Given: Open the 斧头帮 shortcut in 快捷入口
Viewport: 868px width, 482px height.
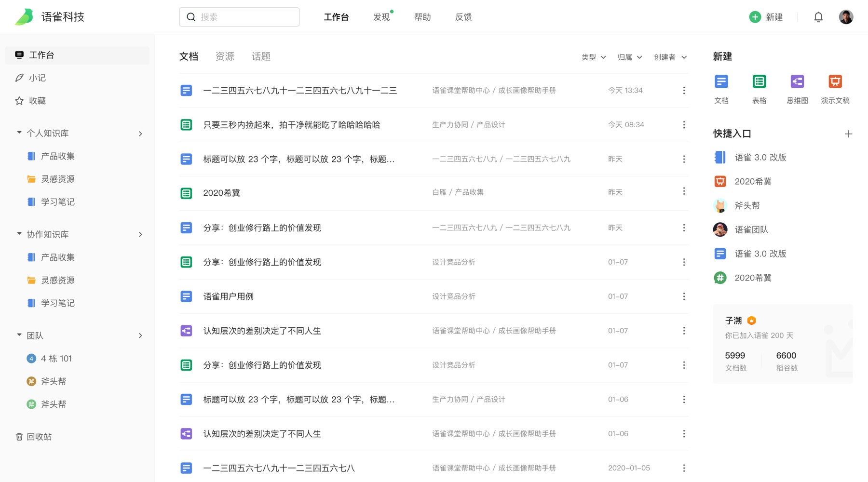Looking at the screenshot, I should 736,205.
